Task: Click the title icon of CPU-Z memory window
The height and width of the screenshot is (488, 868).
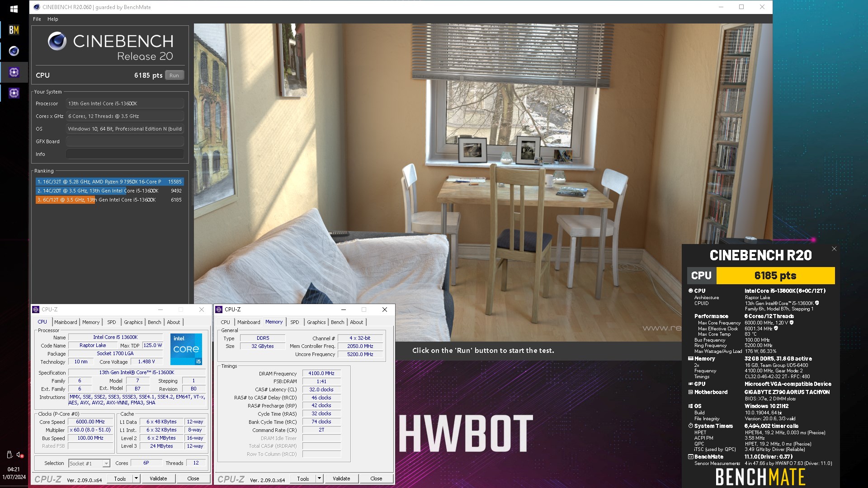Action: pyautogui.click(x=219, y=310)
